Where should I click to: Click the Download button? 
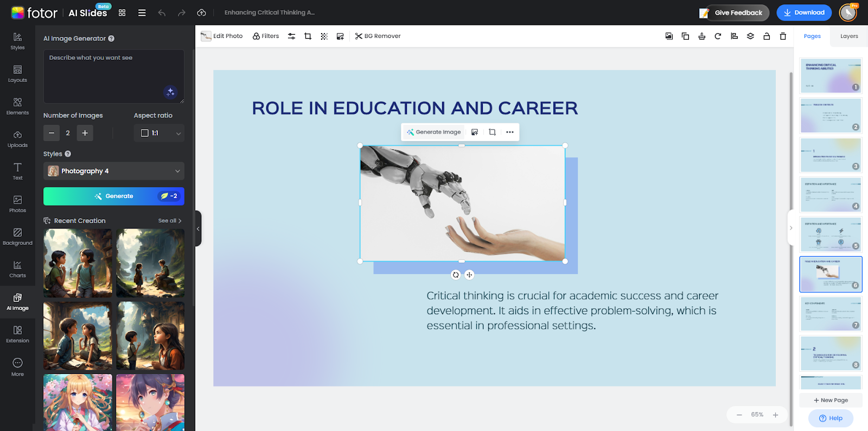coord(804,12)
